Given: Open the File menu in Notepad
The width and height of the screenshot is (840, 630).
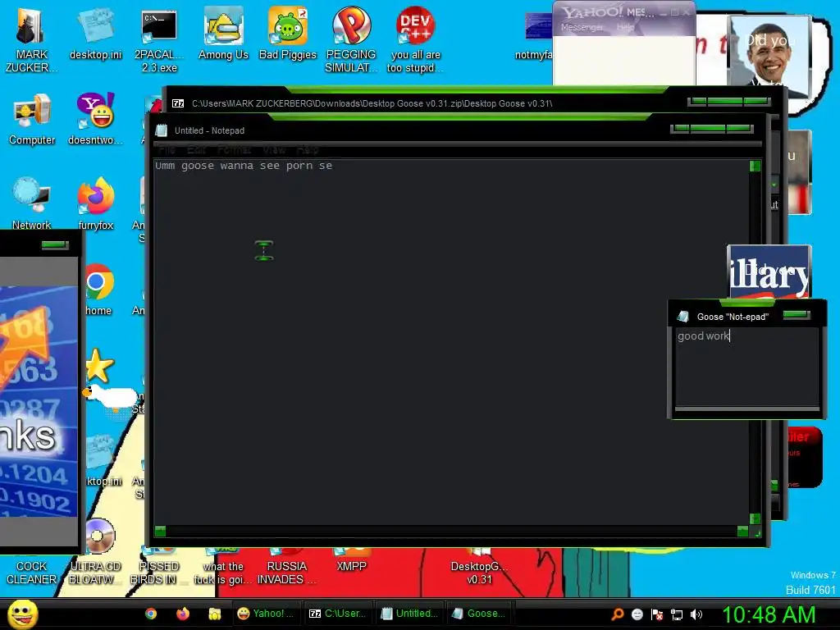Looking at the screenshot, I should [167, 149].
